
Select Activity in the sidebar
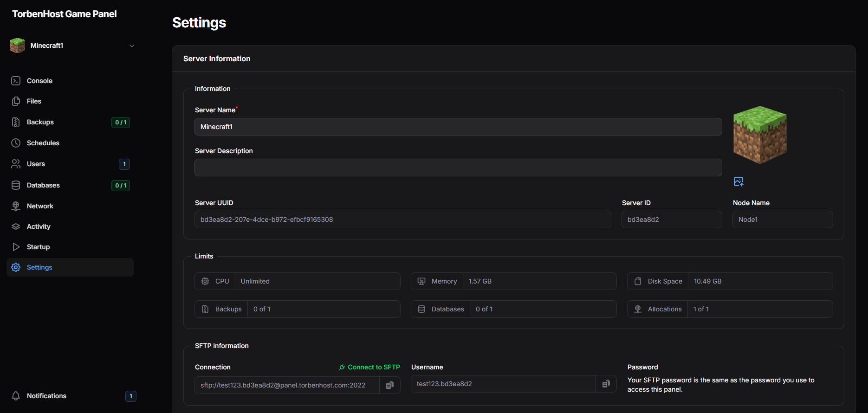coord(39,226)
